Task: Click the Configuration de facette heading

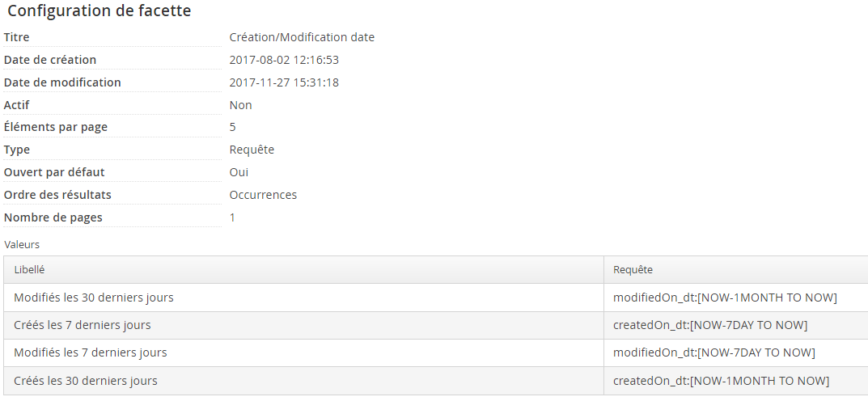Action: pos(99,11)
